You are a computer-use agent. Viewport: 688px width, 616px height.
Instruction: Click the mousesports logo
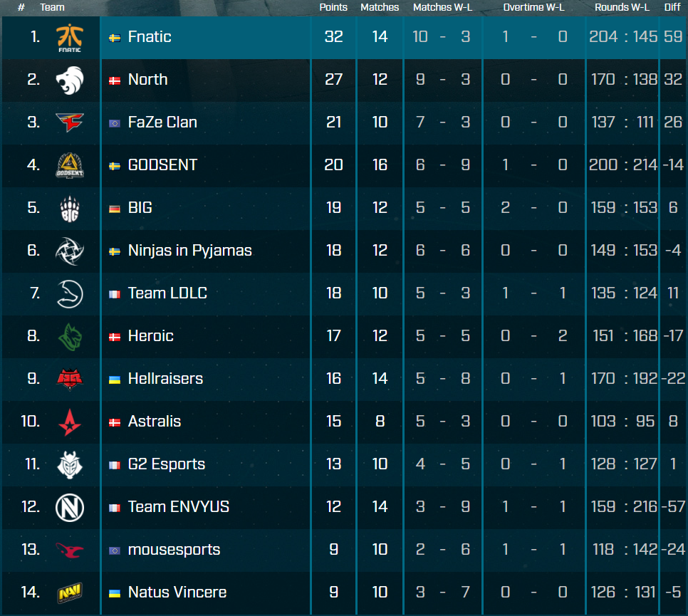(70, 550)
